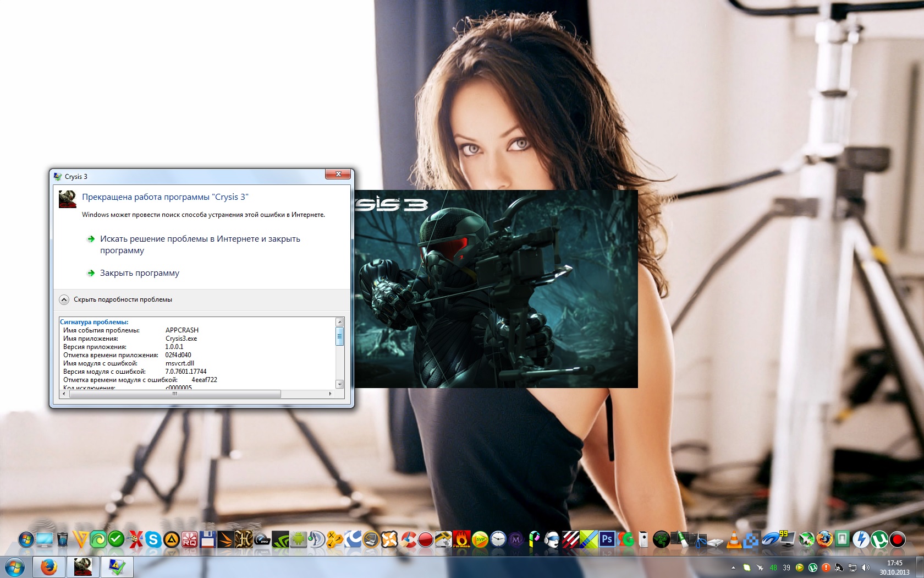Open the Recycle Bin dock icon
This screenshot has width=924, height=578.
63,539
